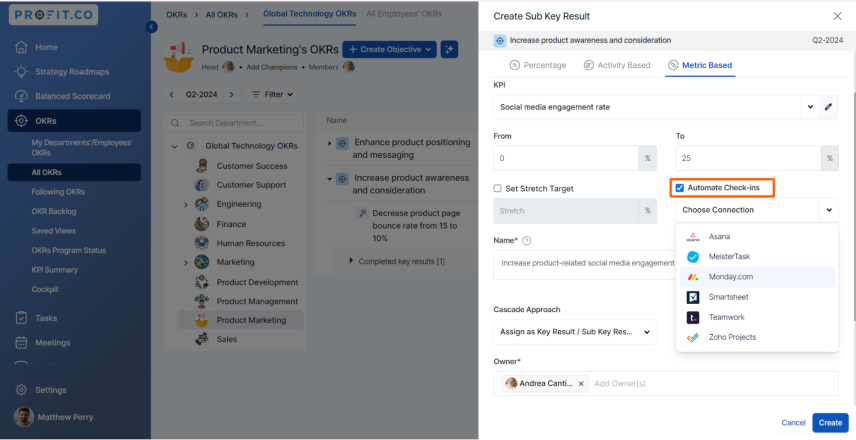Open the Global Technology OKRs tab
856x440 pixels.
point(310,14)
